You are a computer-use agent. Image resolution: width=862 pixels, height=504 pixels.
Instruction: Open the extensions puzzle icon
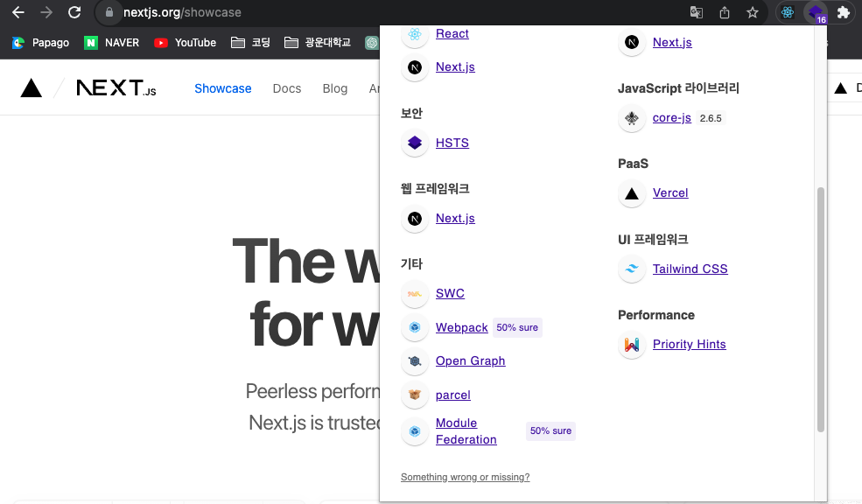pyautogui.click(x=844, y=12)
